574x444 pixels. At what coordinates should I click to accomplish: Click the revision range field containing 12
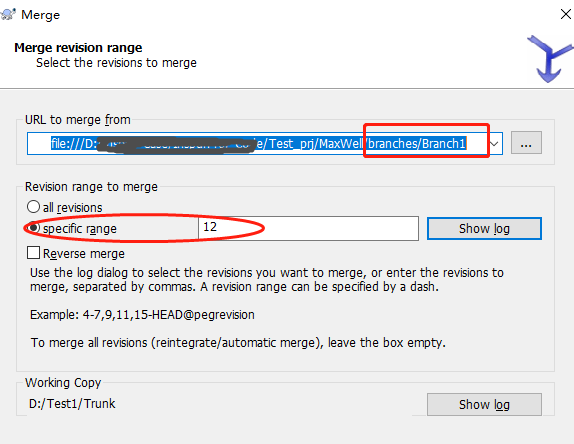coord(308,228)
